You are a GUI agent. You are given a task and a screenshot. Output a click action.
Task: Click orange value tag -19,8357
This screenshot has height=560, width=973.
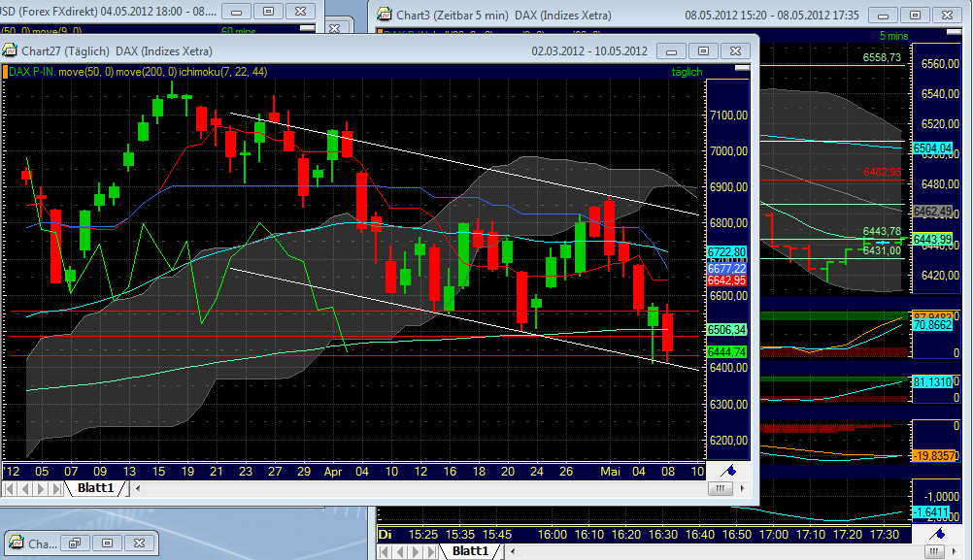934,456
